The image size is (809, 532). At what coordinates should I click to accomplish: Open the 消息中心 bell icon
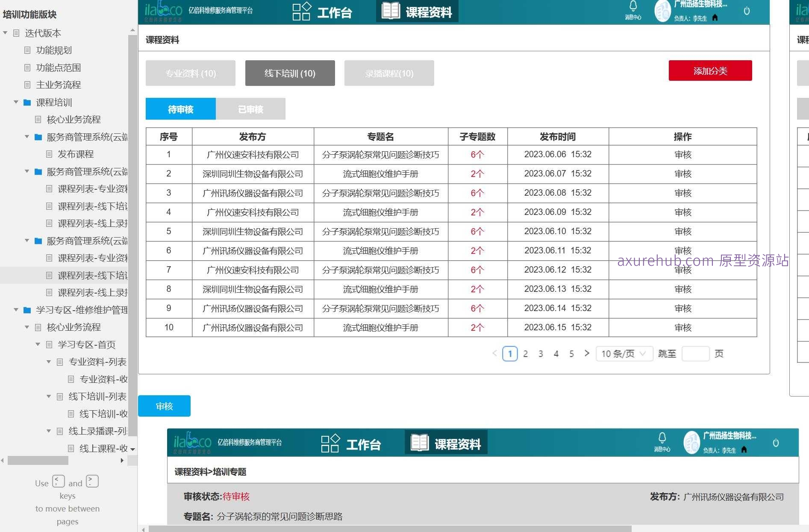(632, 9)
